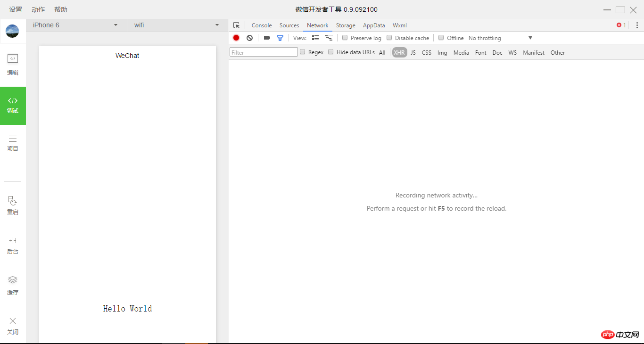The height and width of the screenshot is (344, 644).
Task: Filter requests by Media type
Action: (461, 52)
